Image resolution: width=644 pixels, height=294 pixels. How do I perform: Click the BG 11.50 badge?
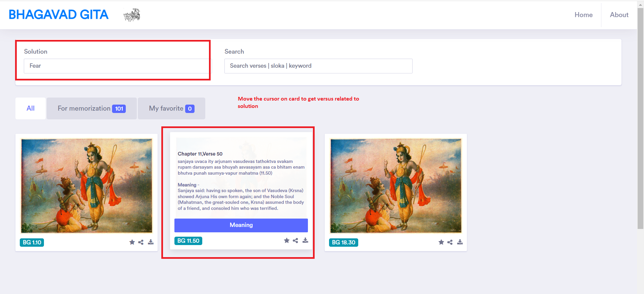[x=188, y=241]
